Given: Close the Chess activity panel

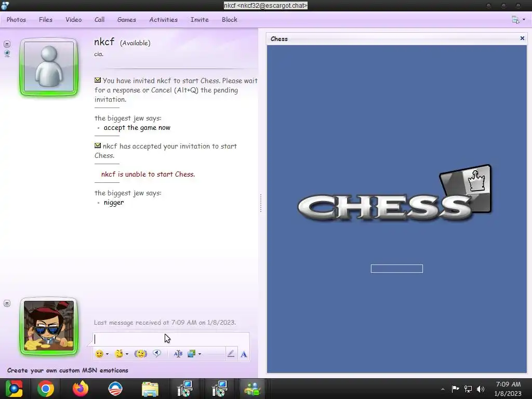Looking at the screenshot, I should [522, 38].
